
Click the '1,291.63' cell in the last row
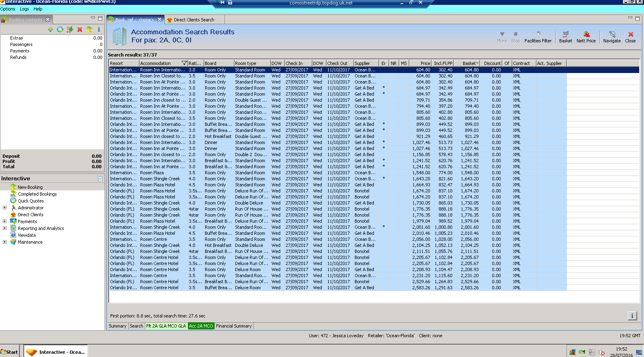click(443, 288)
